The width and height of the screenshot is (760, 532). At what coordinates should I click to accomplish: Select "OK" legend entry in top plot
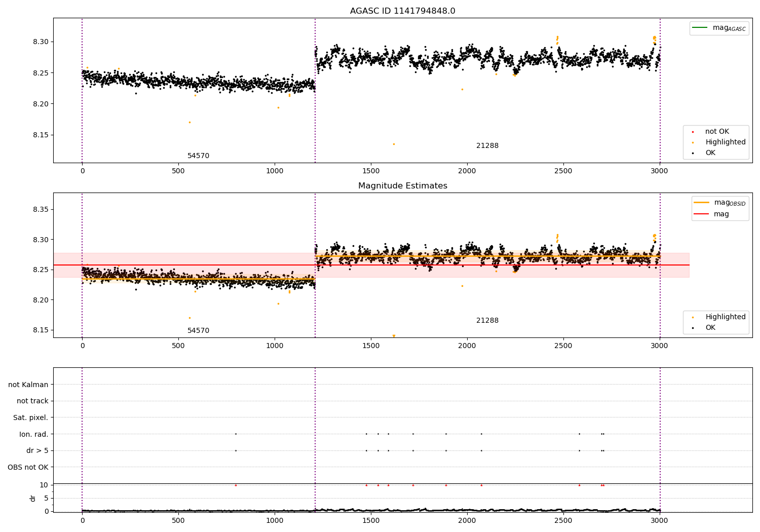pyautogui.click(x=710, y=153)
